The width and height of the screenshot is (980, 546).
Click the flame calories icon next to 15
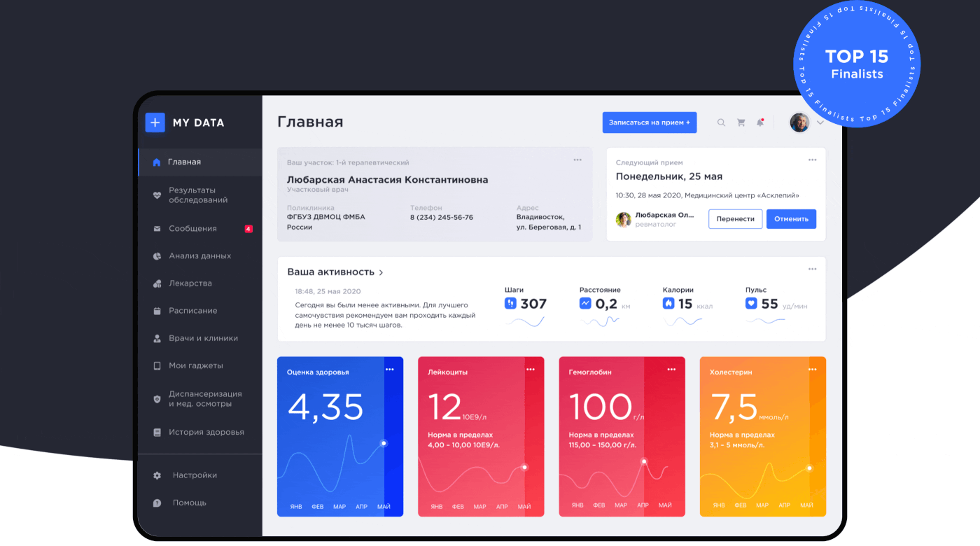click(668, 303)
